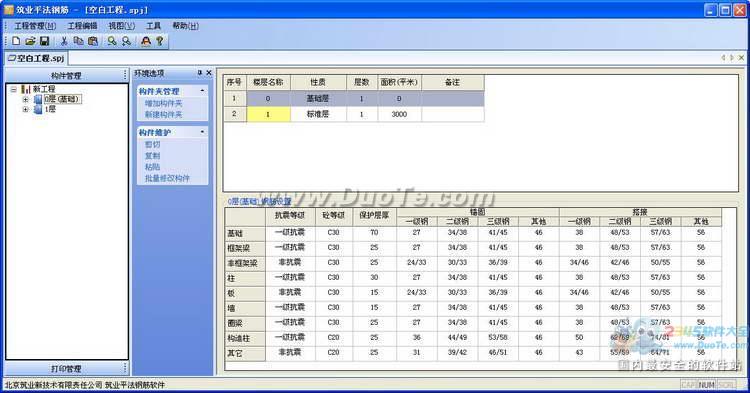Click the 剪切 link under 构件维护
This screenshot has height=393, width=750.
(x=153, y=144)
